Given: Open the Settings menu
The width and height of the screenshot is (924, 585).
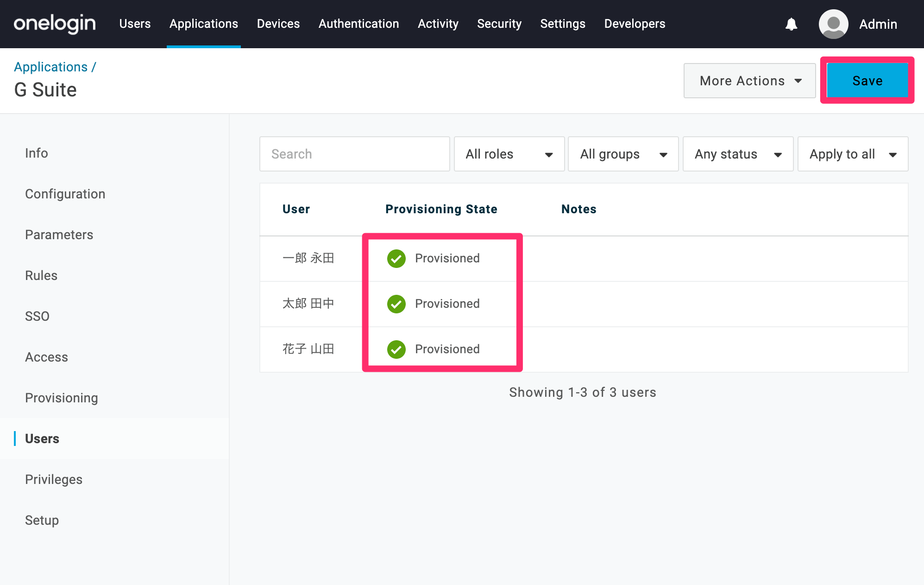Looking at the screenshot, I should 563,24.
